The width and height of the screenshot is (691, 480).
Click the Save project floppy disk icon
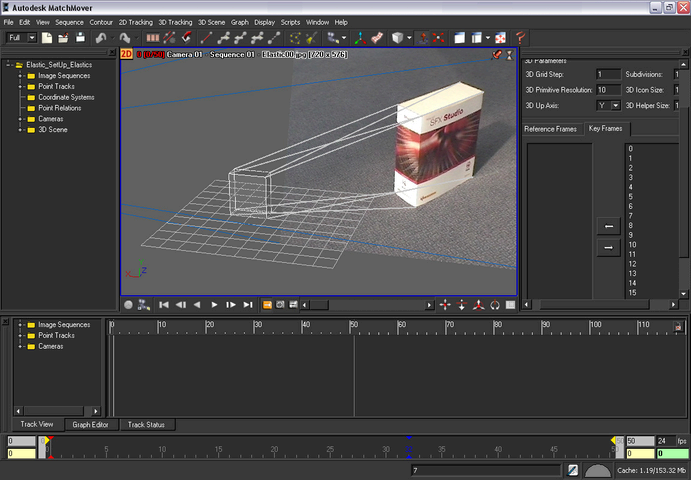[x=80, y=38]
